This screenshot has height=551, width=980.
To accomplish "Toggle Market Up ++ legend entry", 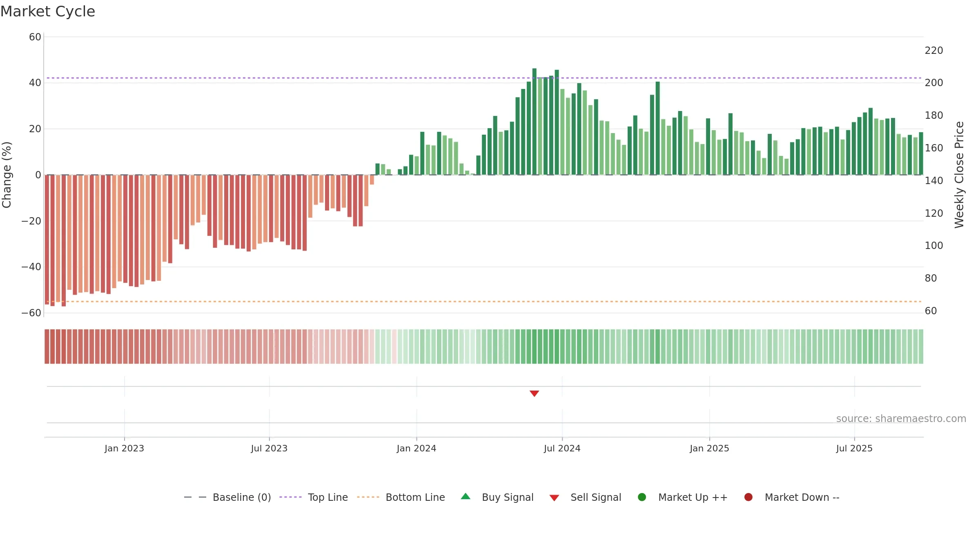I will [x=682, y=497].
